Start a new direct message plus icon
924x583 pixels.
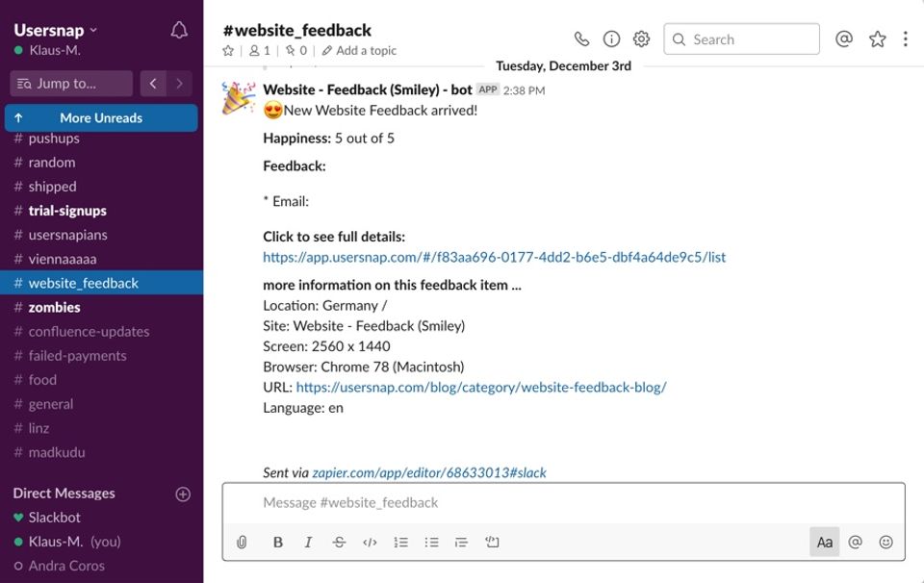(183, 494)
